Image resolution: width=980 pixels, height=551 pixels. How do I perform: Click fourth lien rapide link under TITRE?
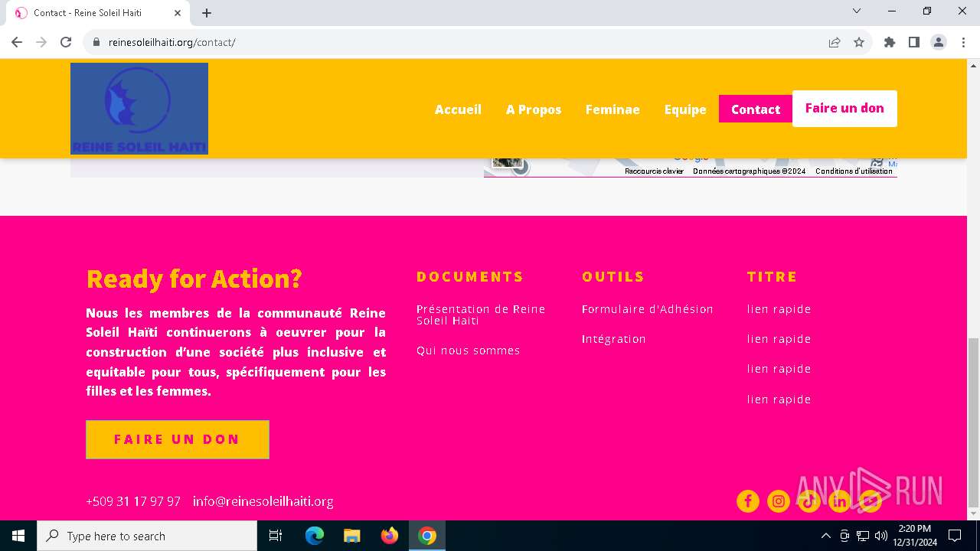[x=779, y=399]
